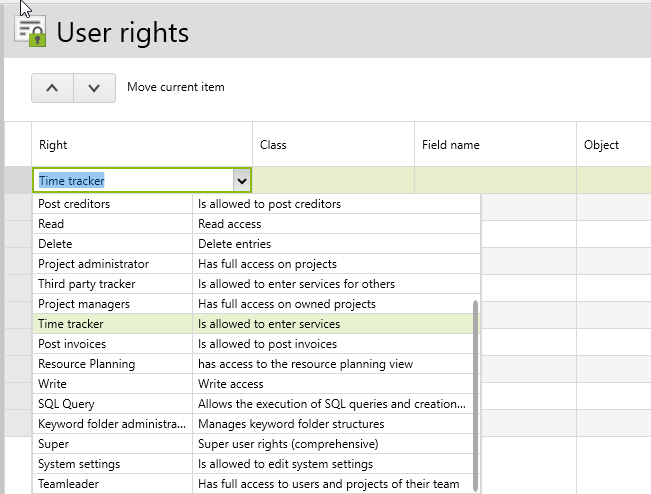Pick 'Project administrator' in dropdown list
Viewport: 651px width, 494px height.
93,264
